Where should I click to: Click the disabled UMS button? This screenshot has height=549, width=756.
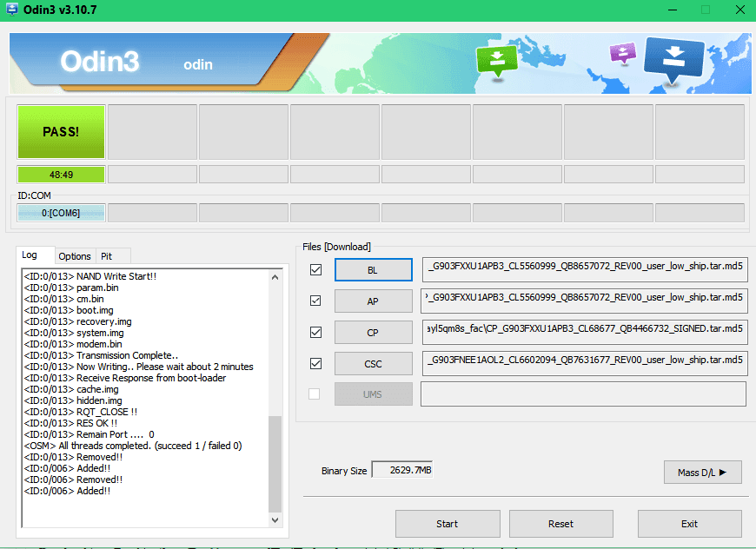pos(373,394)
